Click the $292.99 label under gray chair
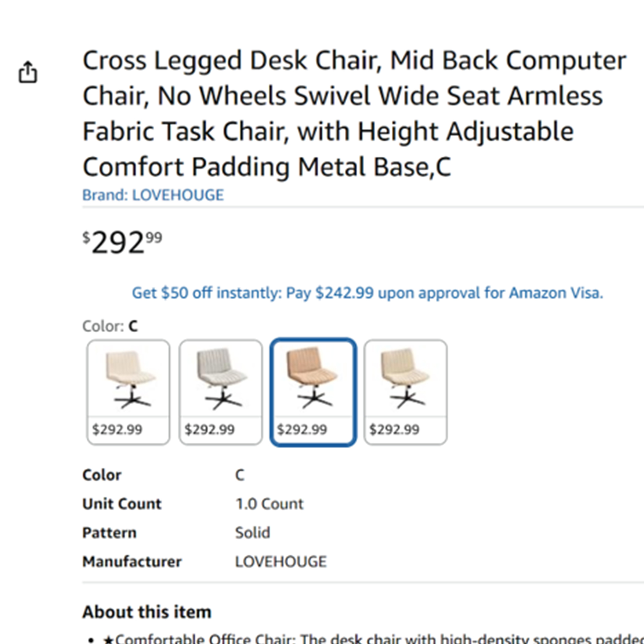644x644 pixels. [210, 429]
